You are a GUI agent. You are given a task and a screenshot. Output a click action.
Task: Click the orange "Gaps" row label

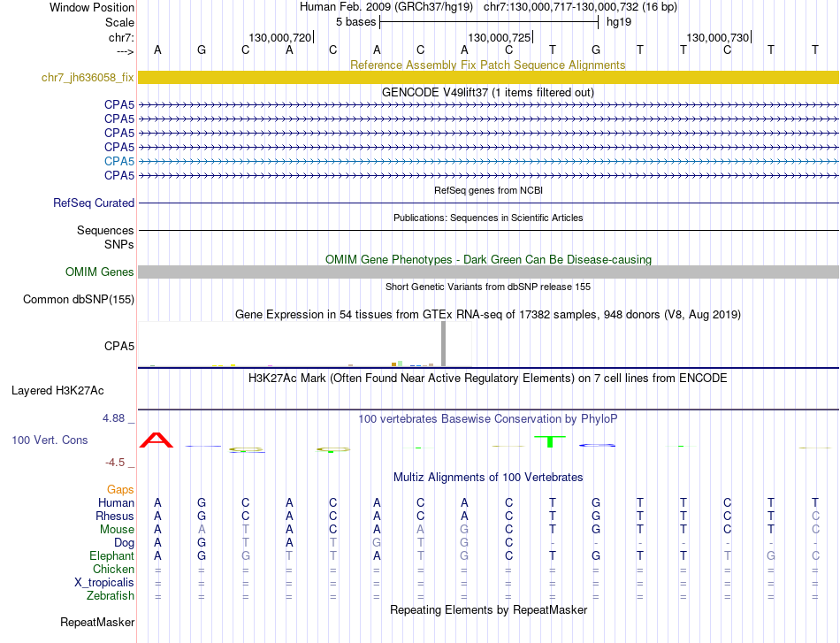click(120, 489)
